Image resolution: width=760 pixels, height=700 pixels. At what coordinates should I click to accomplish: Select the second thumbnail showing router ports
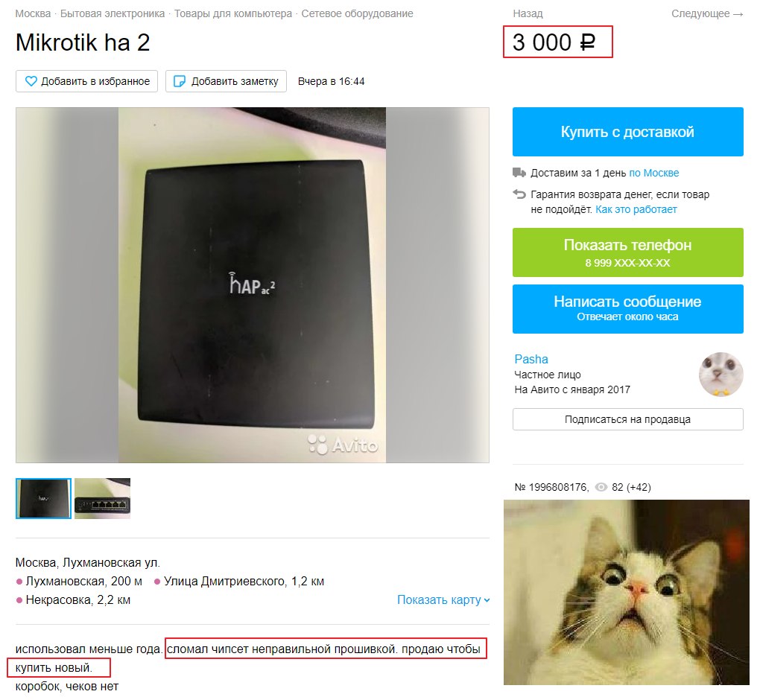coord(102,498)
